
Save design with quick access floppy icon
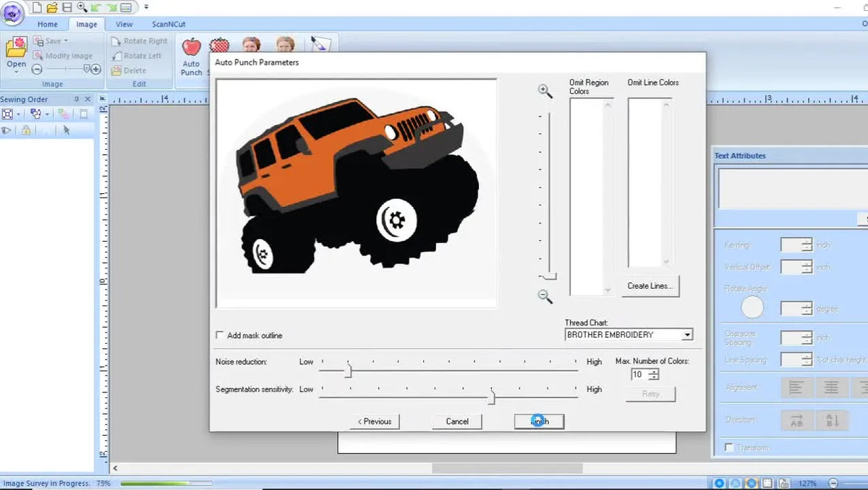click(x=67, y=7)
